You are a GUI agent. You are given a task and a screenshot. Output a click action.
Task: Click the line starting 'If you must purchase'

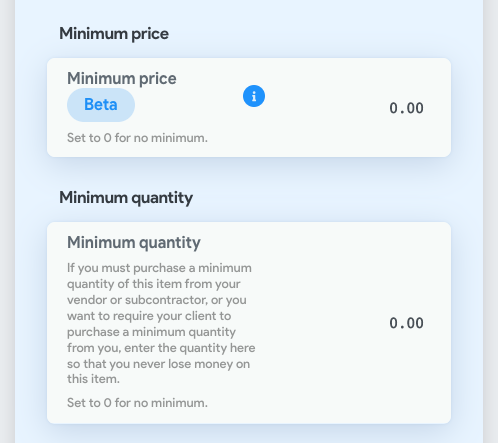coord(159,268)
